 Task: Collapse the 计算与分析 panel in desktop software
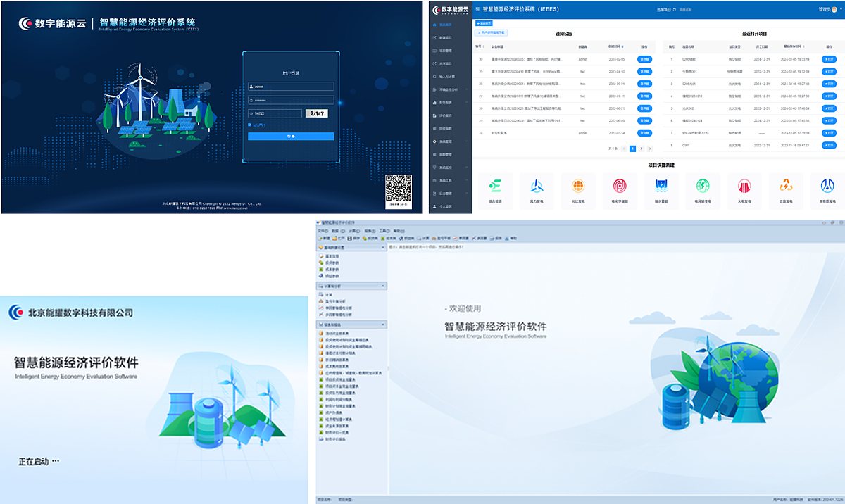tap(382, 286)
